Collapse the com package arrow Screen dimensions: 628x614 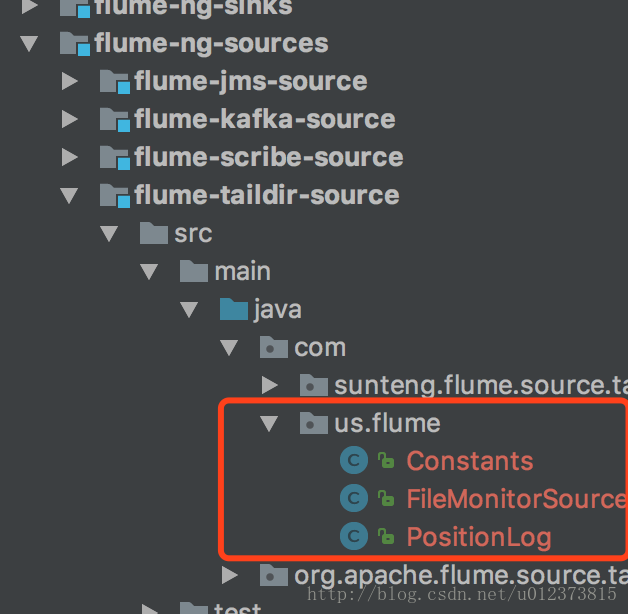229,348
